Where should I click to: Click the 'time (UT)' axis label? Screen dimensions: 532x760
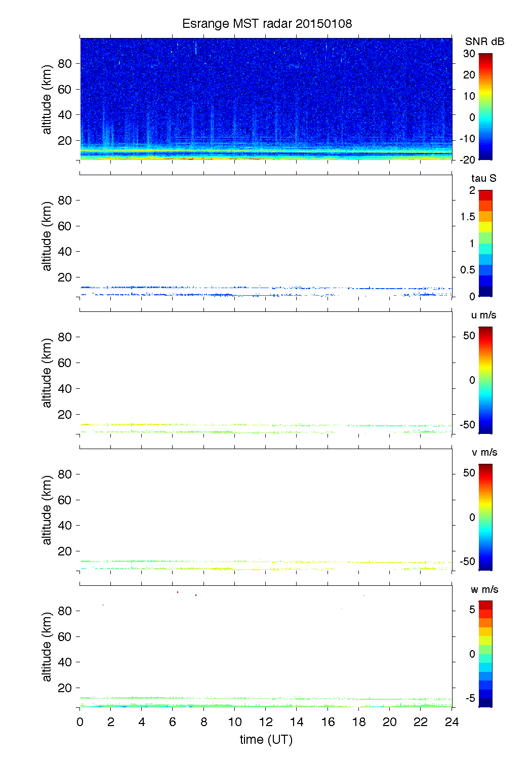[x=266, y=740]
